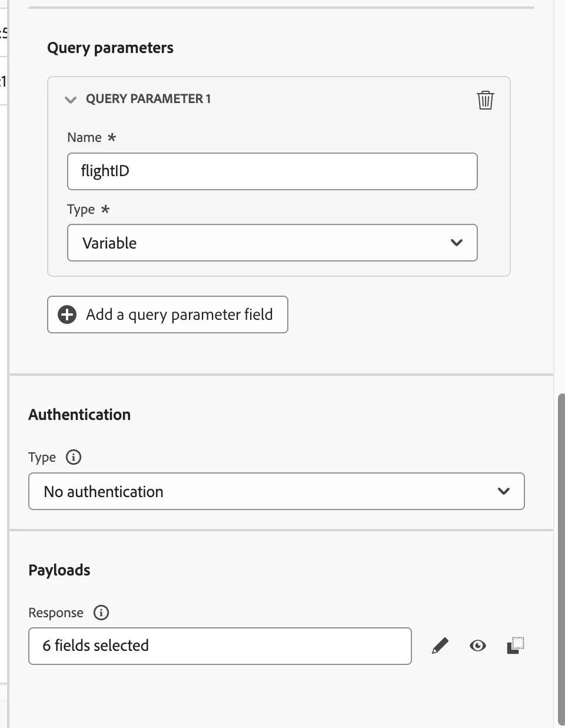Copy the response payload
Viewport: 565px width, 728px height.
[x=516, y=646]
